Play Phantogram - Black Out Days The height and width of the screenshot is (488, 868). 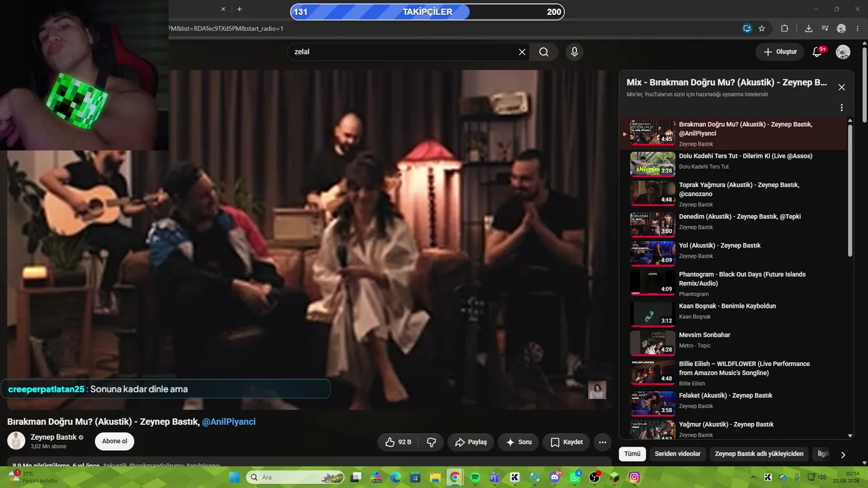tap(734, 283)
